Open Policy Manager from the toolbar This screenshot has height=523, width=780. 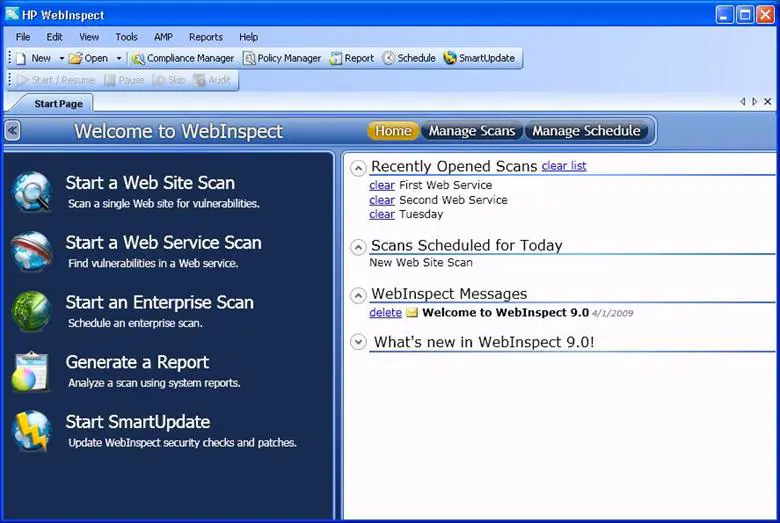click(x=282, y=58)
